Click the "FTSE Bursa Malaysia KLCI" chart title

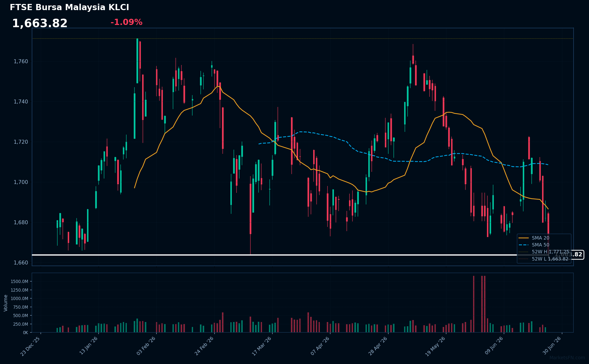pyautogui.click(x=69, y=7)
